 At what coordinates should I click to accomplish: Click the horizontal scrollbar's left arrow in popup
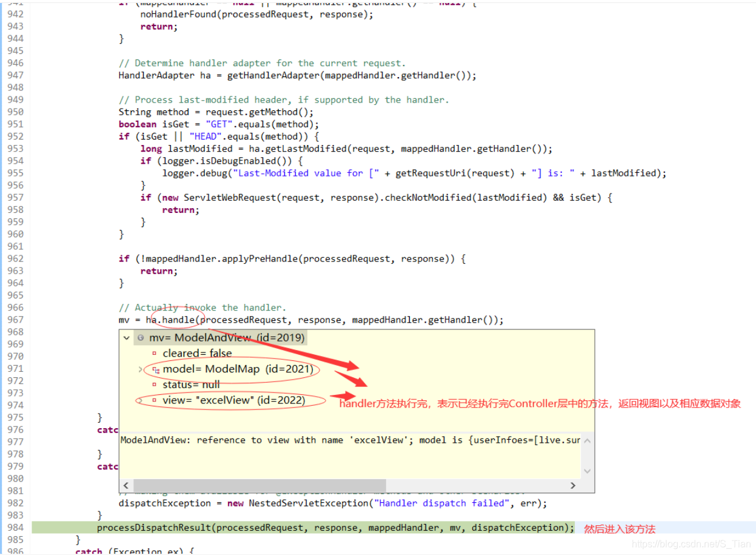(x=126, y=485)
